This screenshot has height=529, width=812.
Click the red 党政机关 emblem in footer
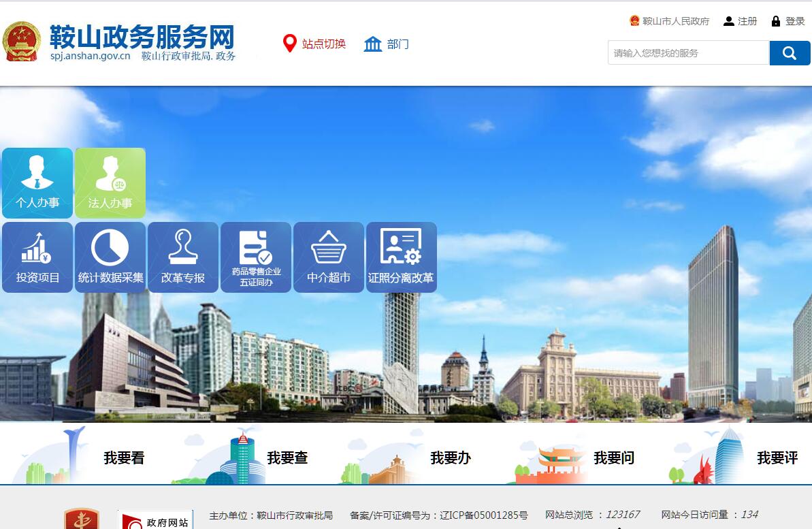81,519
